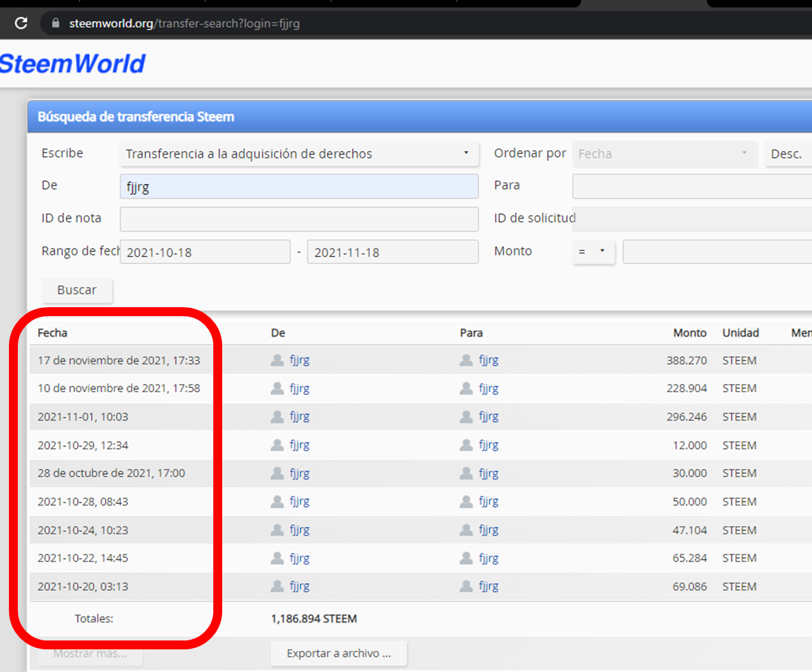Open sender fjjrg link in 65.284 row
The width and height of the screenshot is (812, 672).
click(299, 558)
